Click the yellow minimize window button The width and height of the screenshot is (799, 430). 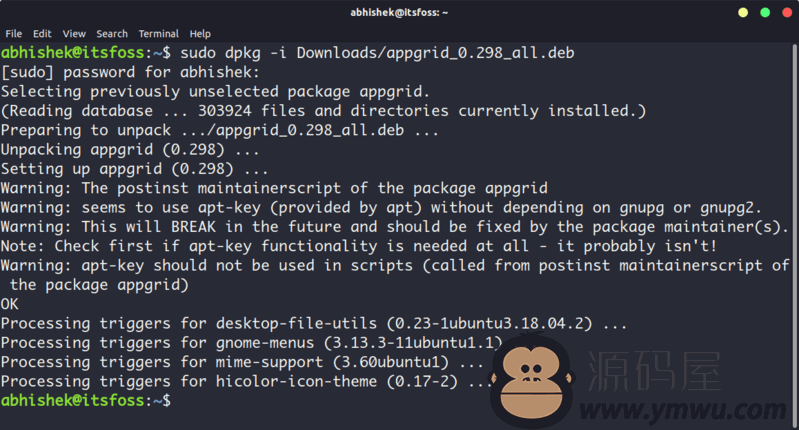point(743,12)
